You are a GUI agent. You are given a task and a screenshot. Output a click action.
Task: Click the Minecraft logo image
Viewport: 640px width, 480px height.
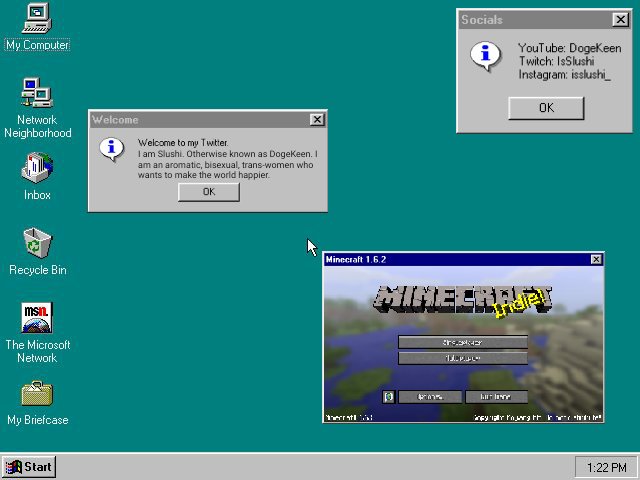coord(462,301)
